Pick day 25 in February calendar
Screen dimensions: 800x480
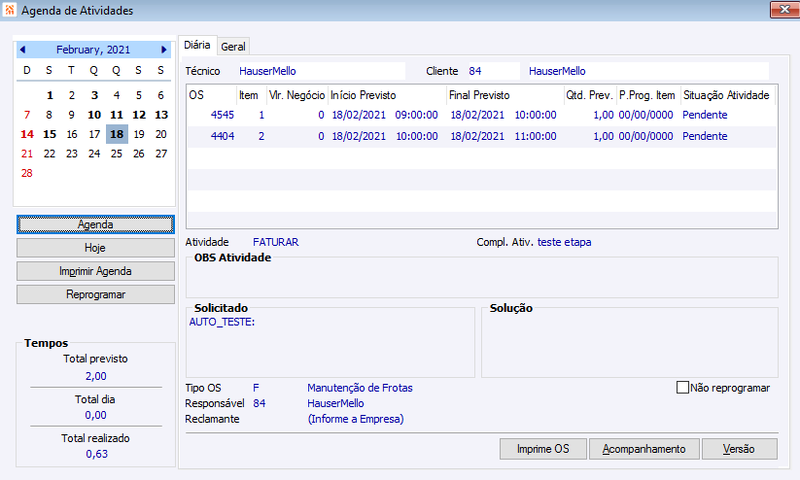click(116, 154)
